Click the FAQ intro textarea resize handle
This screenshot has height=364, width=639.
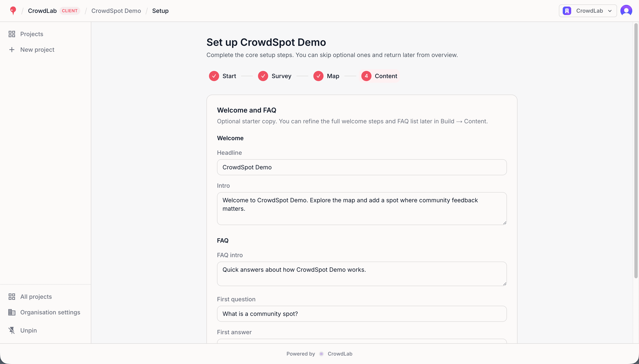point(504,284)
